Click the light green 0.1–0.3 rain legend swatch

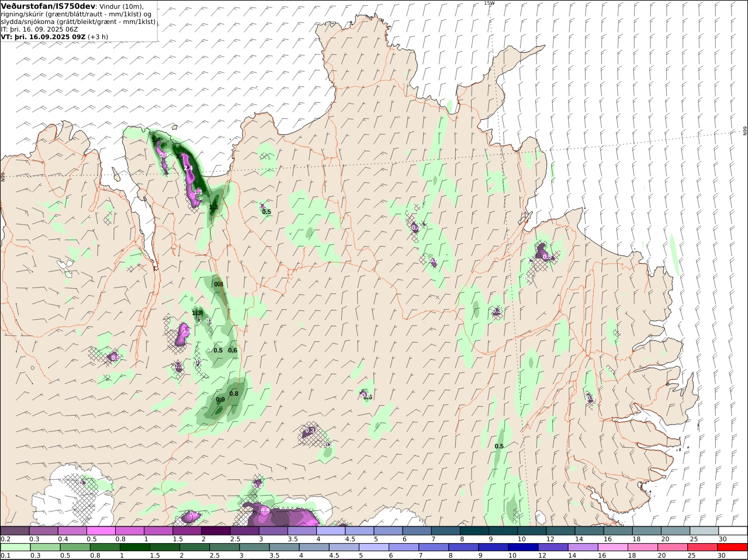coord(15,547)
